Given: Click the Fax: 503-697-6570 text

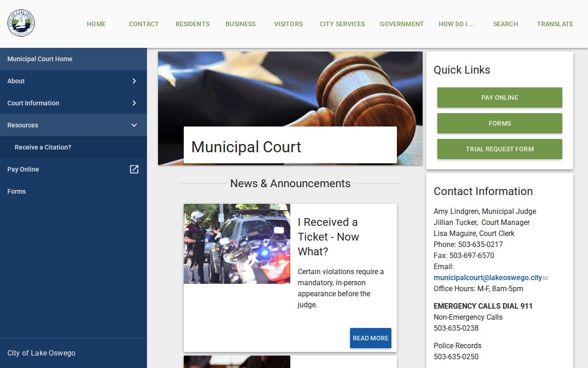Looking at the screenshot, I should coord(464,255).
